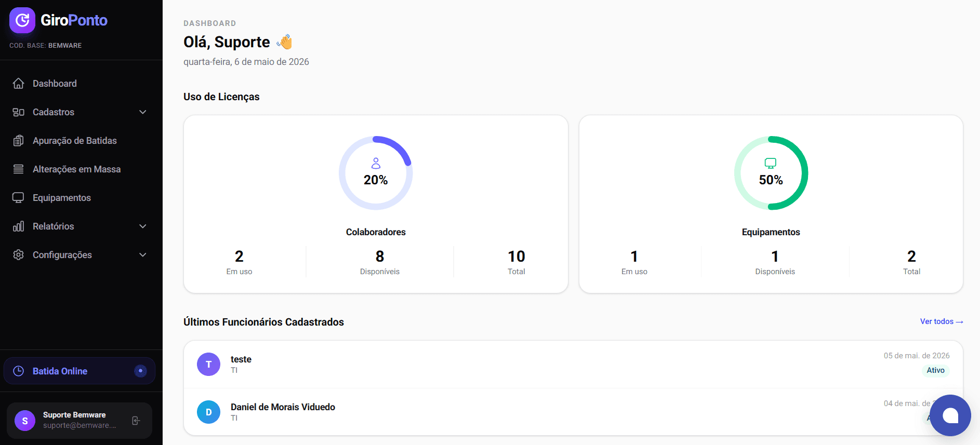980x445 pixels.
Task: Click the Apuração de Batidas clipboard icon
Action: (18, 141)
